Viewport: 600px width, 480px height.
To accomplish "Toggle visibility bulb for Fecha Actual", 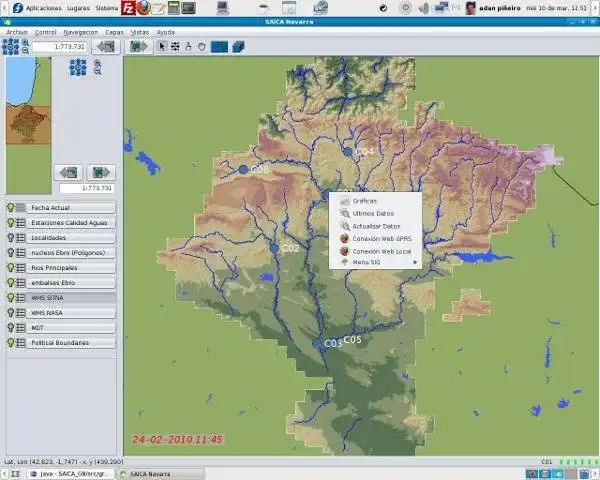I will [x=11, y=207].
